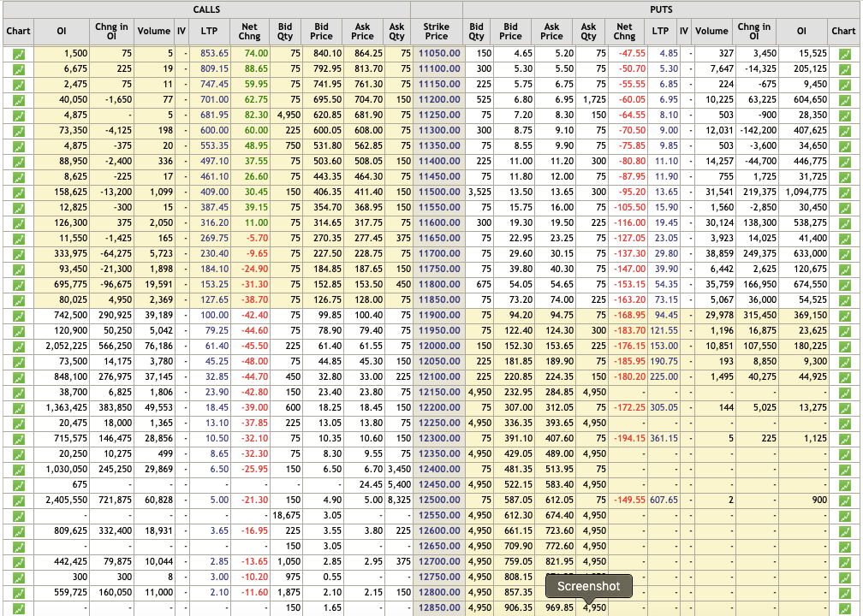Open calls chart icon for strike 11700.00

point(18,254)
